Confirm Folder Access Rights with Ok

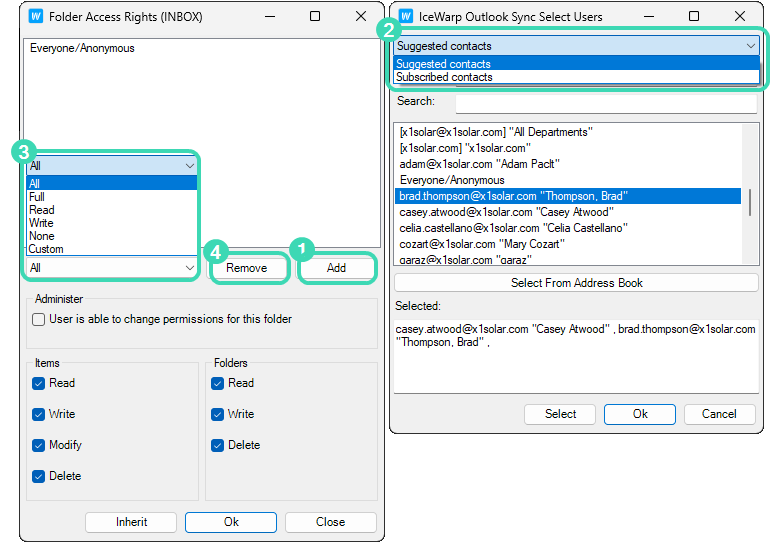(231, 522)
